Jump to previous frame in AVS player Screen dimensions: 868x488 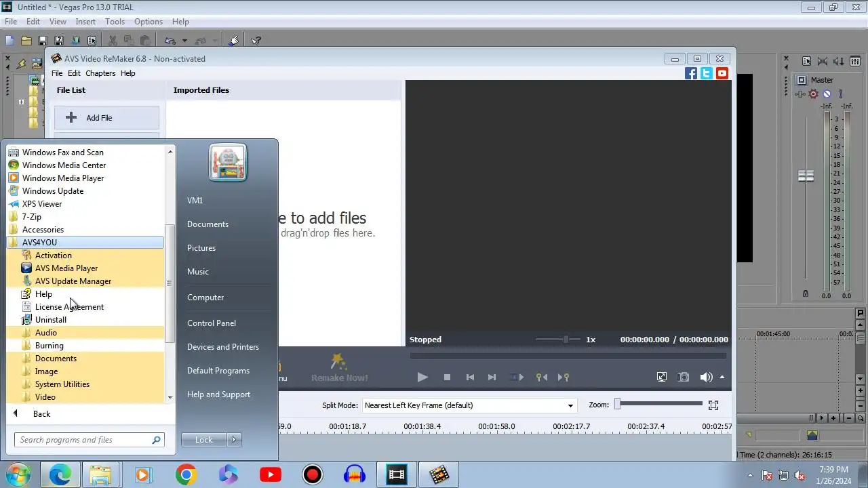coord(470,378)
